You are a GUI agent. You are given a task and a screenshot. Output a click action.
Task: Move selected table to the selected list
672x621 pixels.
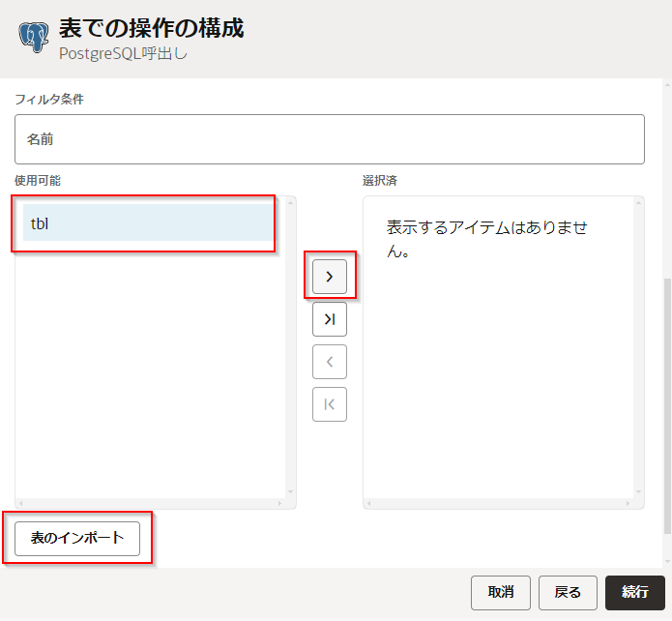[x=329, y=277]
